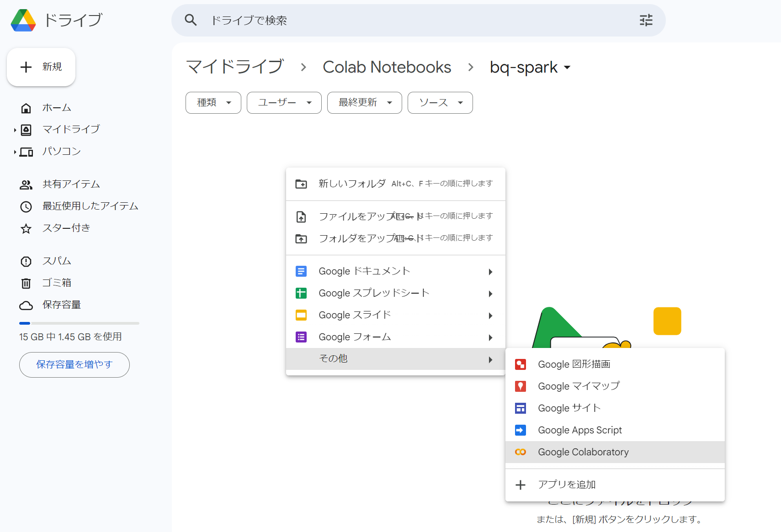Click the 新規 button
Image resolution: width=781 pixels, height=532 pixels.
click(x=41, y=67)
